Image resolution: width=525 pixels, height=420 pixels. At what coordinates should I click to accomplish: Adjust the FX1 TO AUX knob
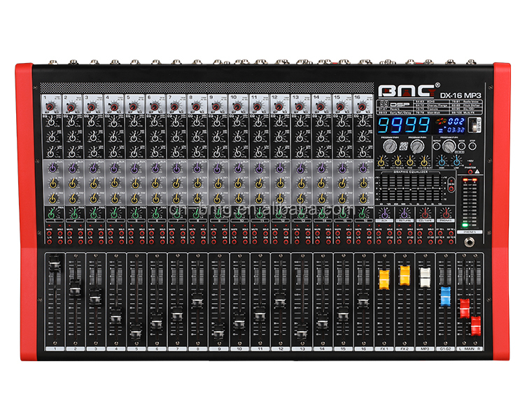click(x=398, y=162)
